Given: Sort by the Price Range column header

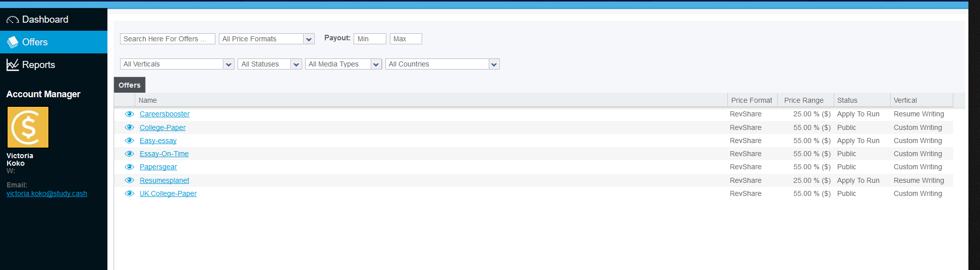Looking at the screenshot, I should (x=805, y=100).
